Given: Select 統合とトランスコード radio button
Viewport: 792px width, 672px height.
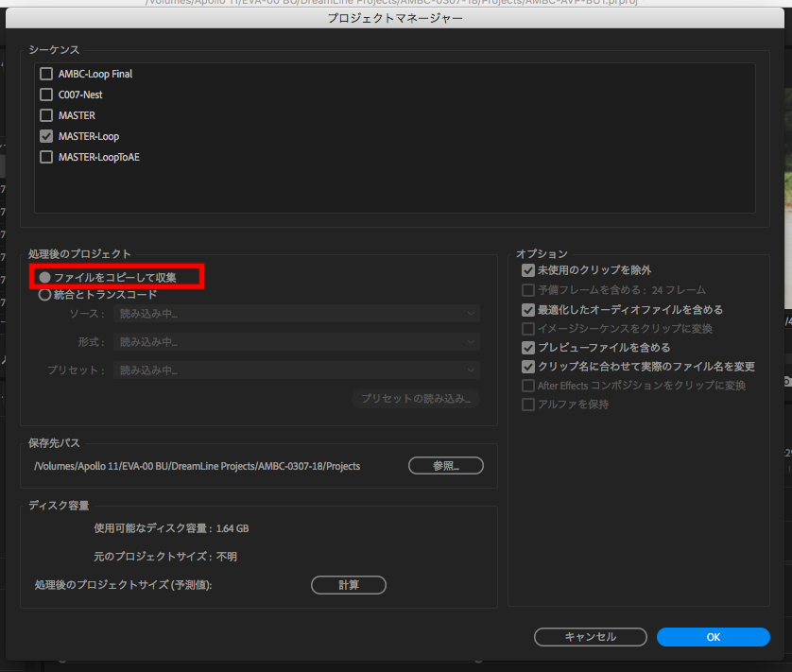Looking at the screenshot, I should click(45, 295).
